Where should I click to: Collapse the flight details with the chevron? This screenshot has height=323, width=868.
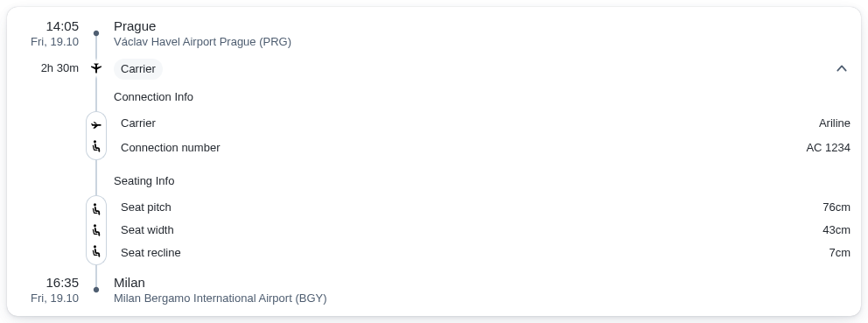tap(842, 68)
